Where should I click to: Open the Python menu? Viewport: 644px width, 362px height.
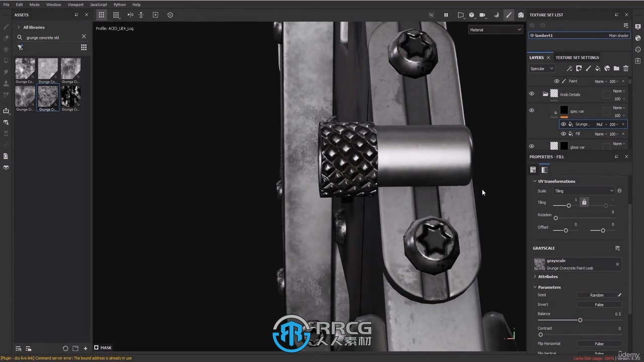(x=120, y=5)
